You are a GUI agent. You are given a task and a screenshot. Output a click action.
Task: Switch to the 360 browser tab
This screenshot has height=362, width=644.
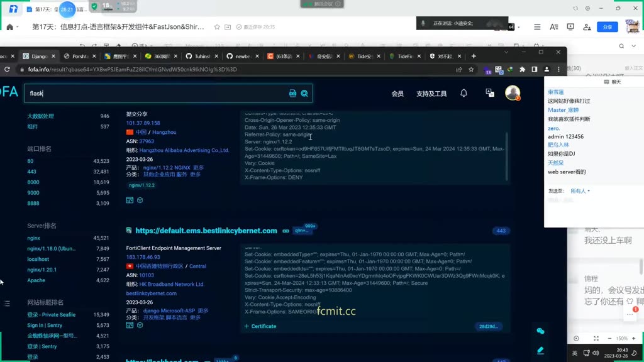[x=161, y=56]
